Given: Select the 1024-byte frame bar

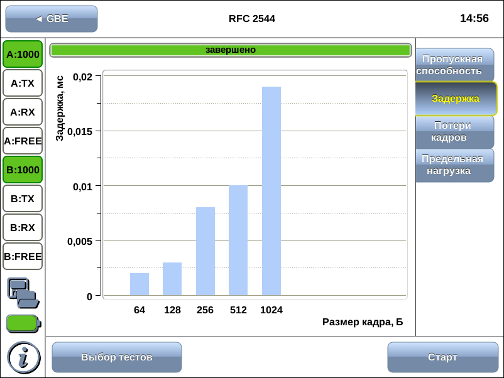Looking at the screenshot, I should [x=271, y=191].
